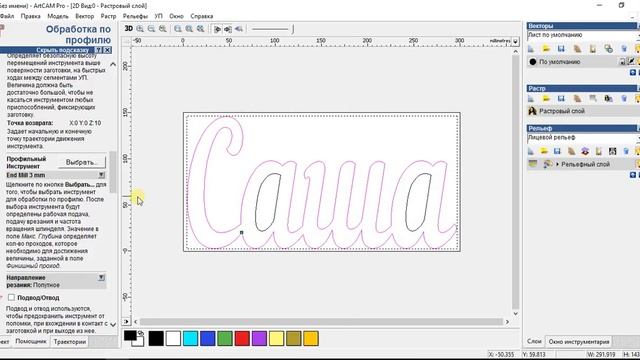Open the Модель menu

[x=58, y=16]
